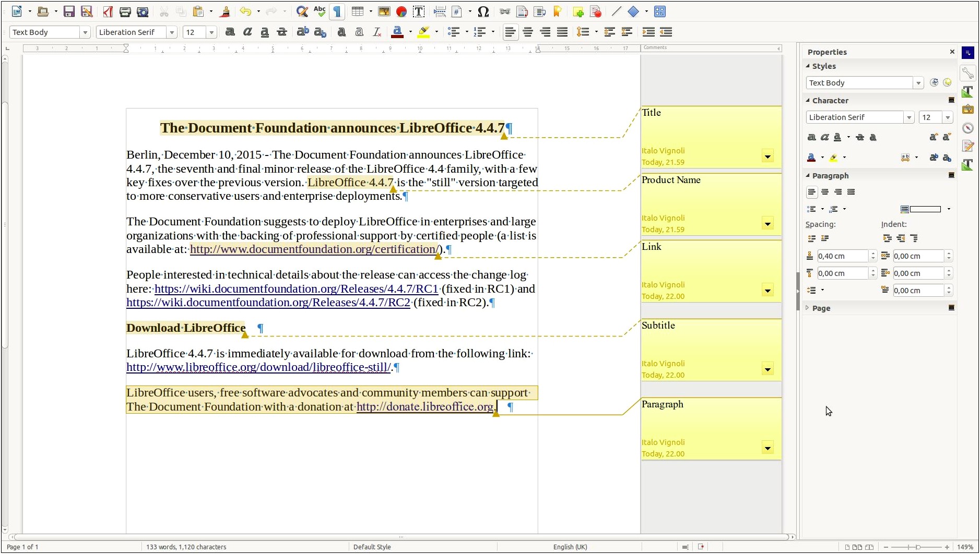Image resolution: width=980 pixels, height=554 pixels.
Task: Open Sidebar Settings menu button
Action: coord(968,53)
